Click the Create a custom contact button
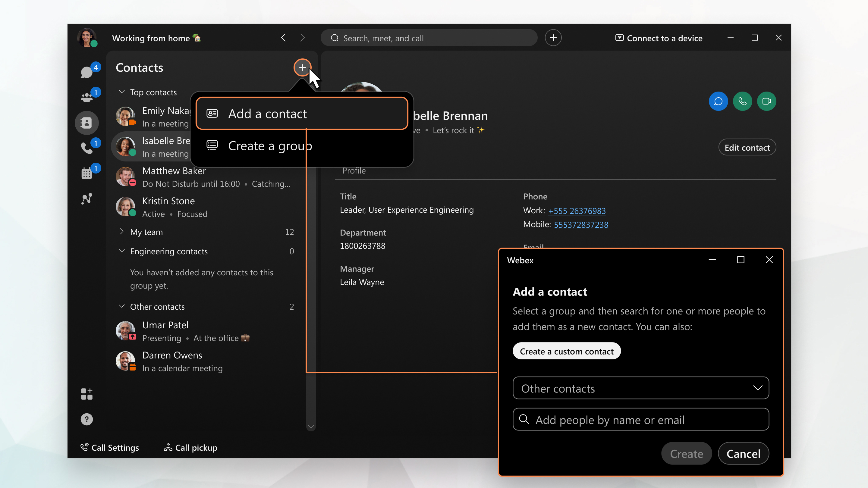The width and height of the screenshot is (868, 488). [567, 351]
